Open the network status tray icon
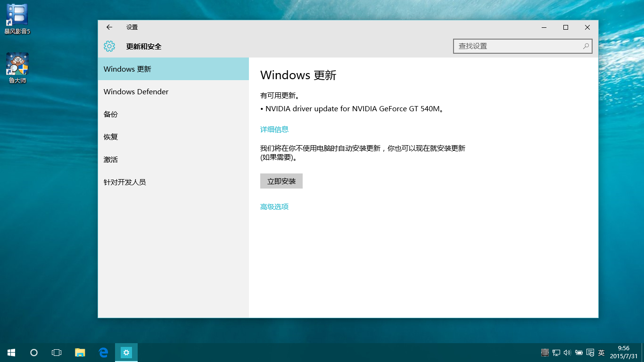Viewport: 644px width, 362px height. (556, 353)
